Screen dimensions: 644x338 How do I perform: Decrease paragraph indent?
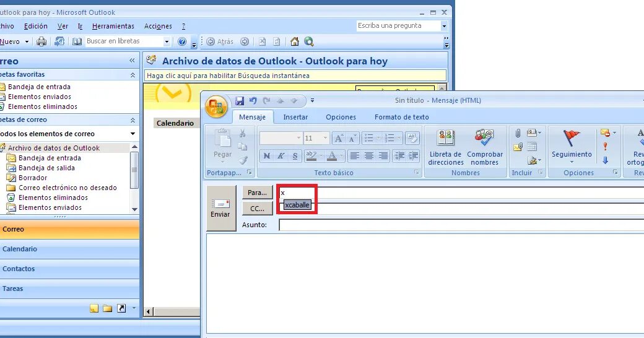[x=399, y=155]
